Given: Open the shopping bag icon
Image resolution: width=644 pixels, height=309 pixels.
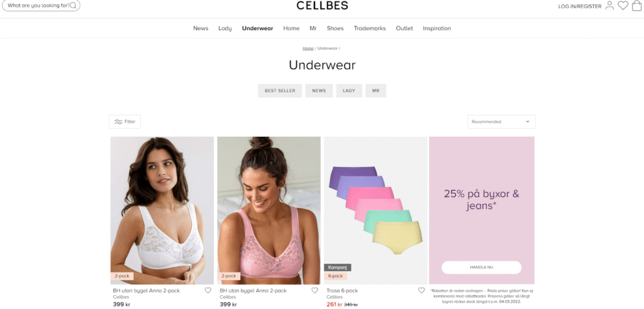Looking at the screenshot, I should click(x=636, y=6).
